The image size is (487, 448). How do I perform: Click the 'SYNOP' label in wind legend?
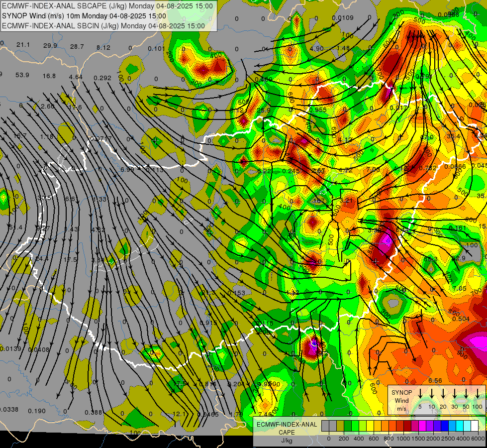(x=401, y=393)
